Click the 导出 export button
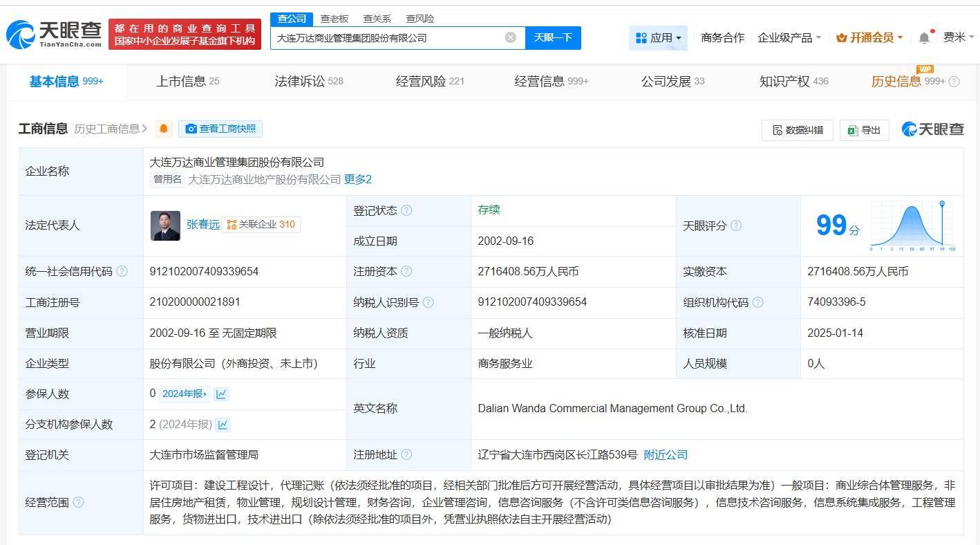 coord(865,130)
